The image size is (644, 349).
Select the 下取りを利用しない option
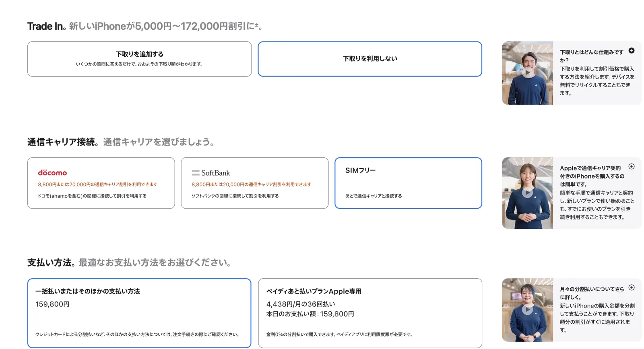click(370, 59)
